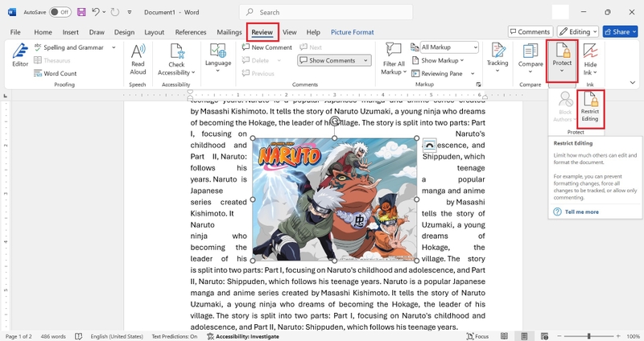
Task: Switch to the Mailings tab
Action: tap(229, 32)
